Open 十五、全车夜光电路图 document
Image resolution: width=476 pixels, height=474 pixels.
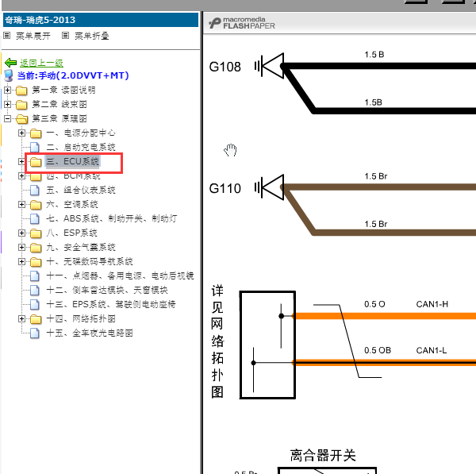click(90, 333)
